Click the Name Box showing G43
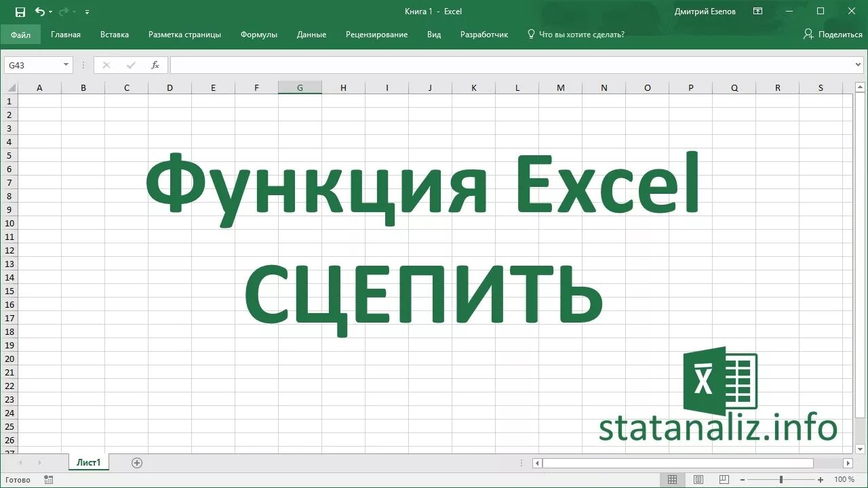 [x=33, y=65]
